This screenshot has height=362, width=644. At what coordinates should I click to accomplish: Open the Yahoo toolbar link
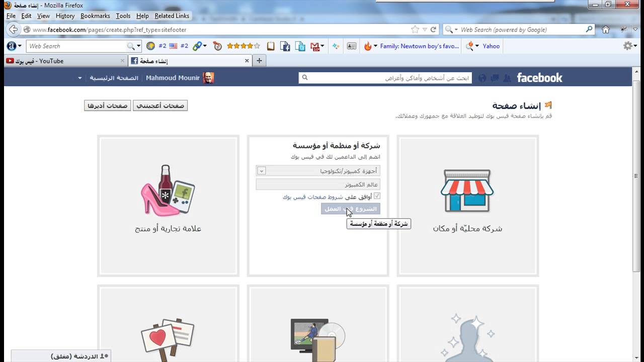tap(491, 46)
